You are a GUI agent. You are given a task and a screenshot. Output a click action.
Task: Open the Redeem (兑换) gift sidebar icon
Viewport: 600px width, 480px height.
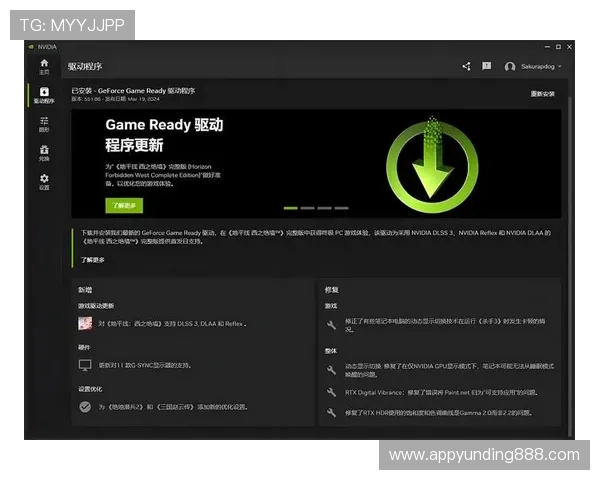coord(44,153)
